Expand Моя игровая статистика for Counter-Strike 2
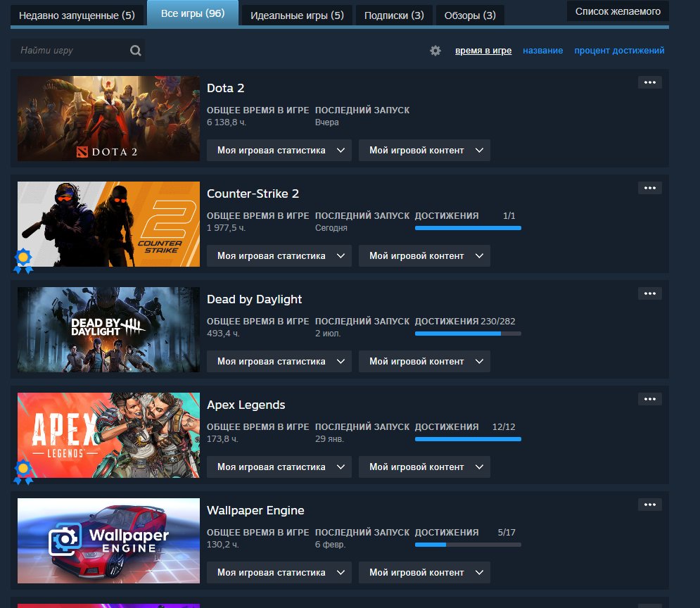 279,255
